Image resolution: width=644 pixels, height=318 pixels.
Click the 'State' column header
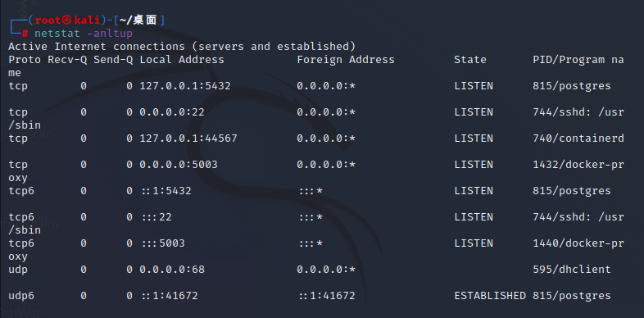tap(469, 60)
